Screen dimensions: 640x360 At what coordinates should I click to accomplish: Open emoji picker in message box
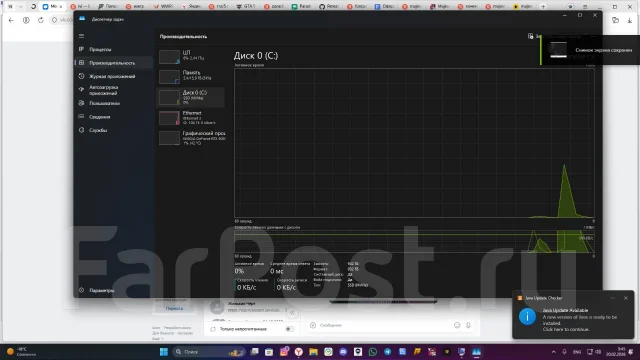click(x=457, y=325)
